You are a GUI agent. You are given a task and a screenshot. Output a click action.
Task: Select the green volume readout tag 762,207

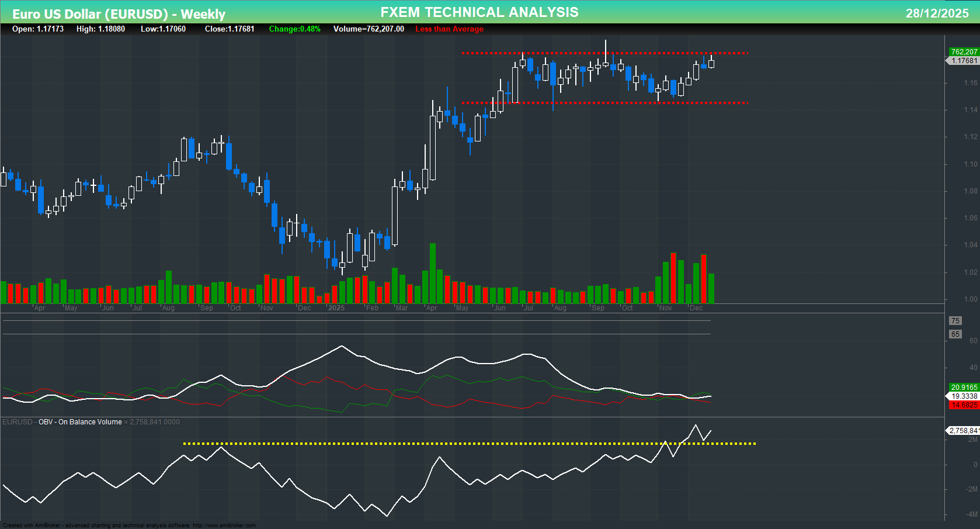[x=964, y=51]
